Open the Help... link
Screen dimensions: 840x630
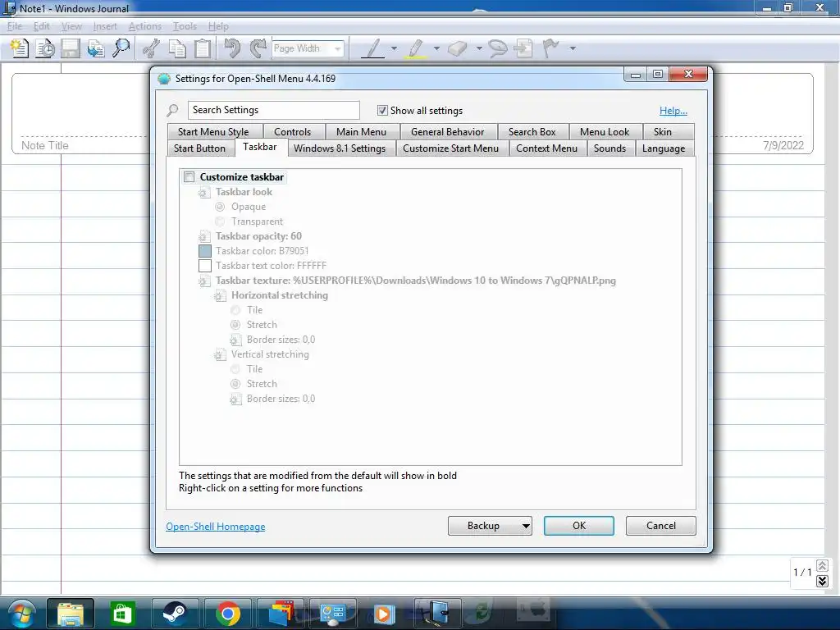(673, 111)
